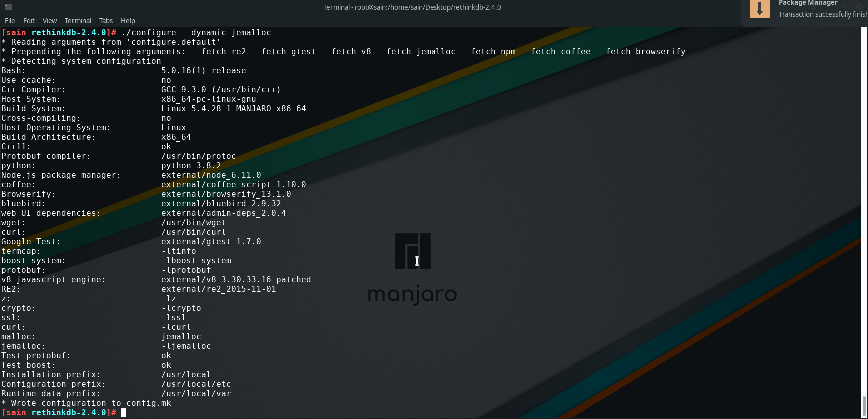Click 'Use ccache:' label

28,80
